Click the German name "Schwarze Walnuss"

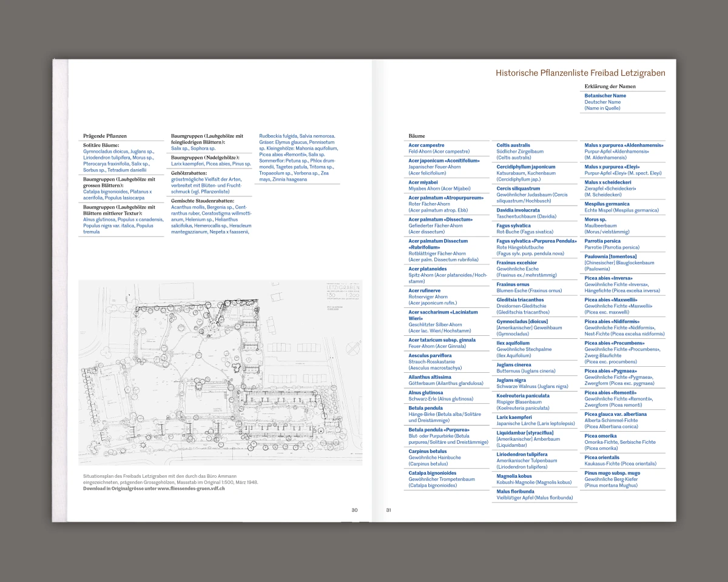(516, 387)
